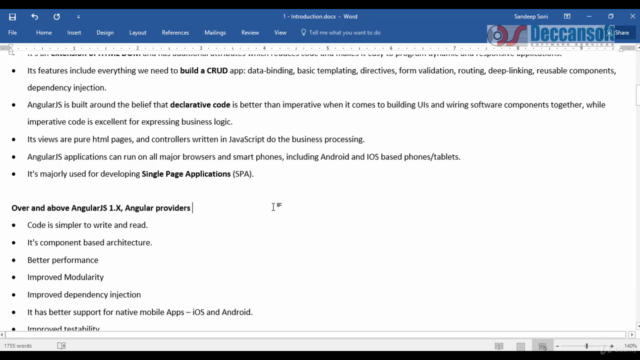
Task: Click the text 'imperative code is excellent for expressing'
Action: point(103,122)
